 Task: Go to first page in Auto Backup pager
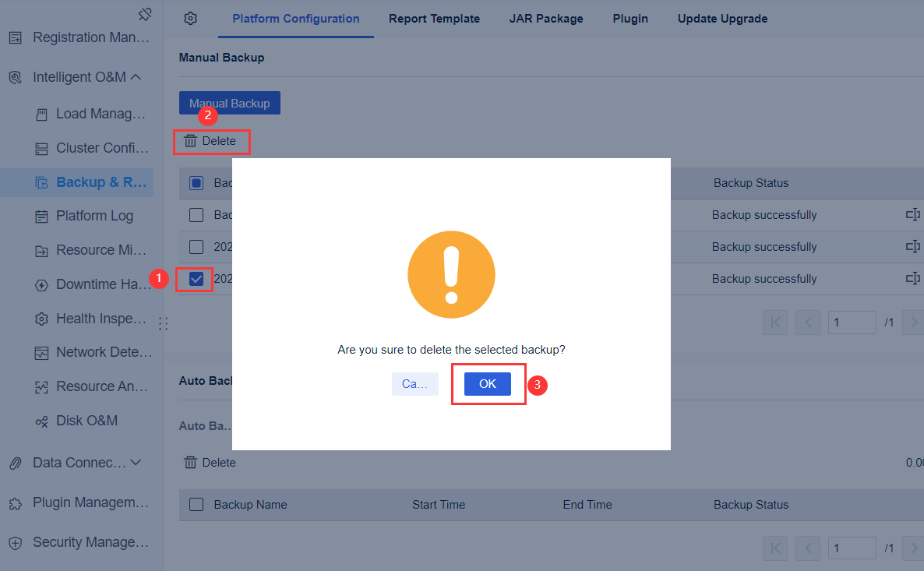775,548
